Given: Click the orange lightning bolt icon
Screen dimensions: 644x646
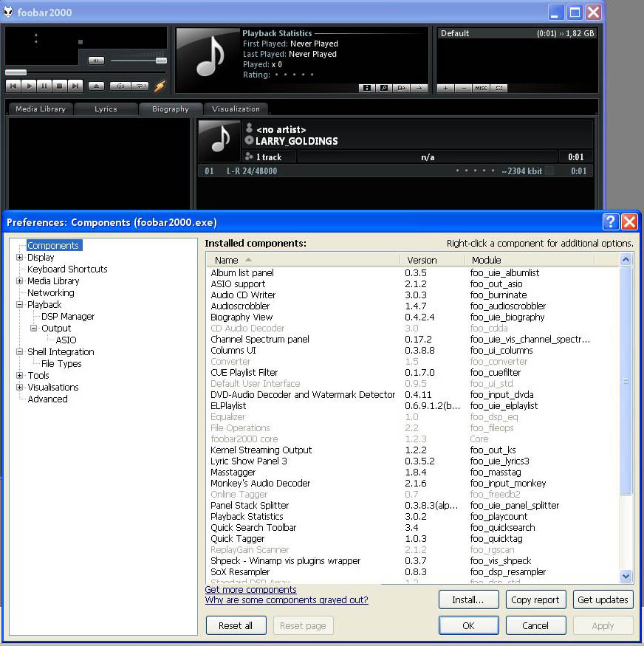Looking at the screenshot, I should tap(160, 86).
